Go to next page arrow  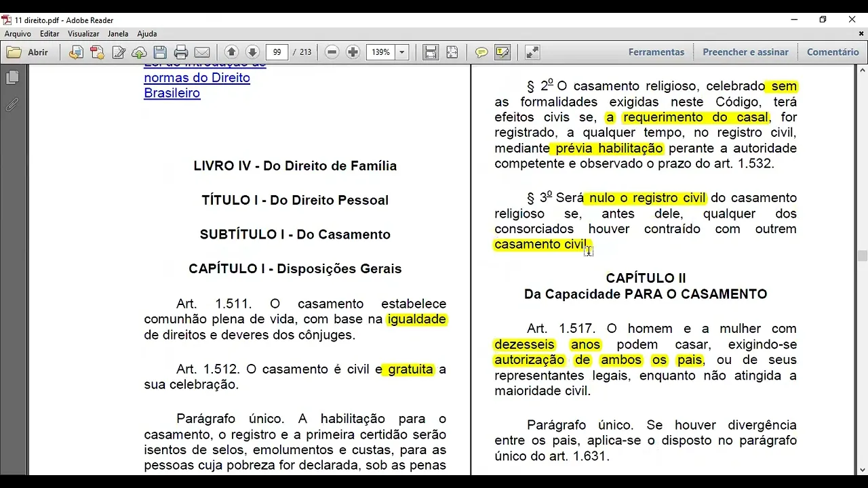252,52
